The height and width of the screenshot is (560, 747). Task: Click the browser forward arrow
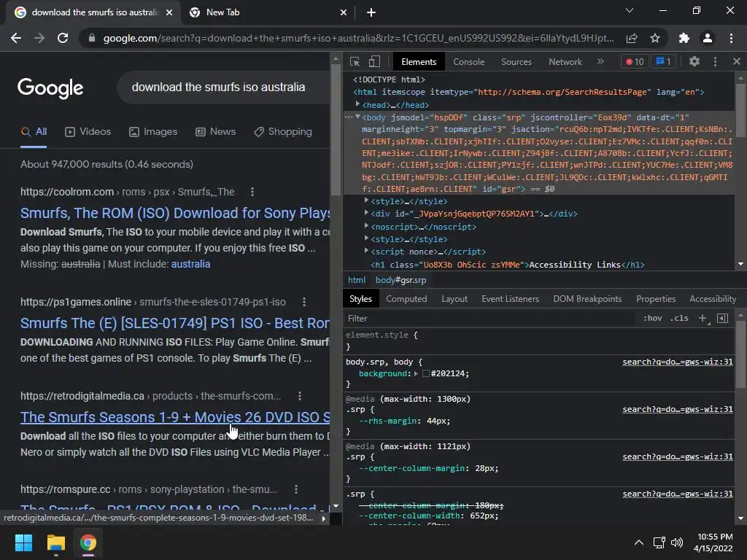tap(39, 38)
